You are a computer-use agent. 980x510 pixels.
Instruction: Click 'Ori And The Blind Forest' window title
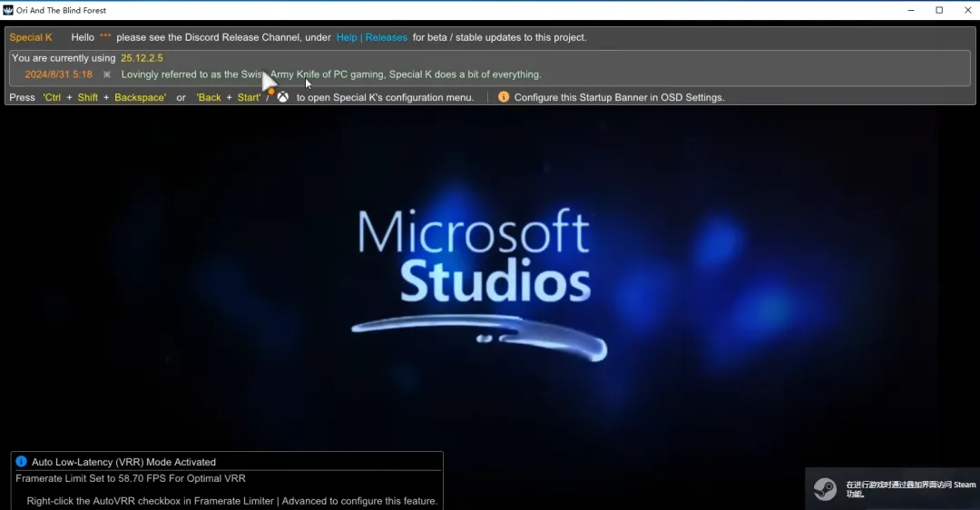pos(62,10)
